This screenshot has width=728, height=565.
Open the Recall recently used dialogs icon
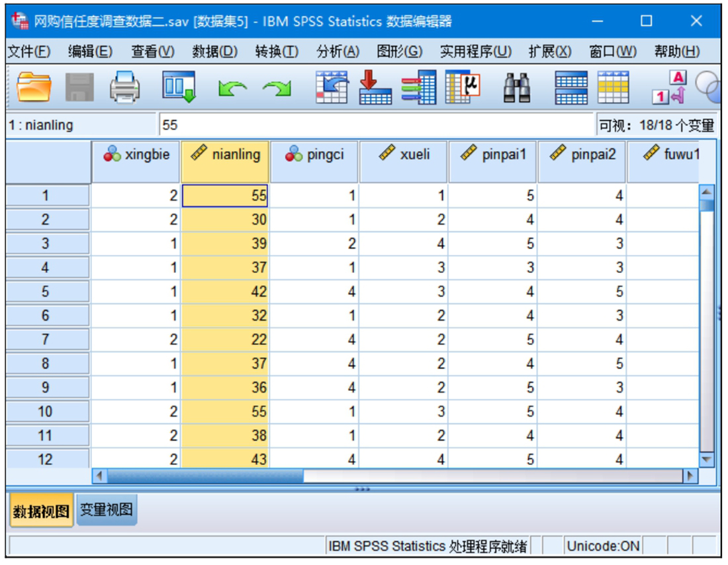point(179,88)
